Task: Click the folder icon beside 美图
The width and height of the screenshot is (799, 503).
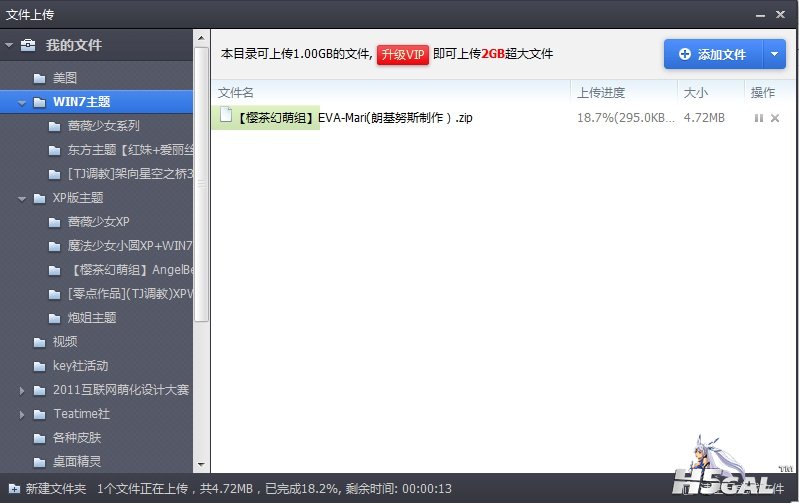Action: click(39, 78)
